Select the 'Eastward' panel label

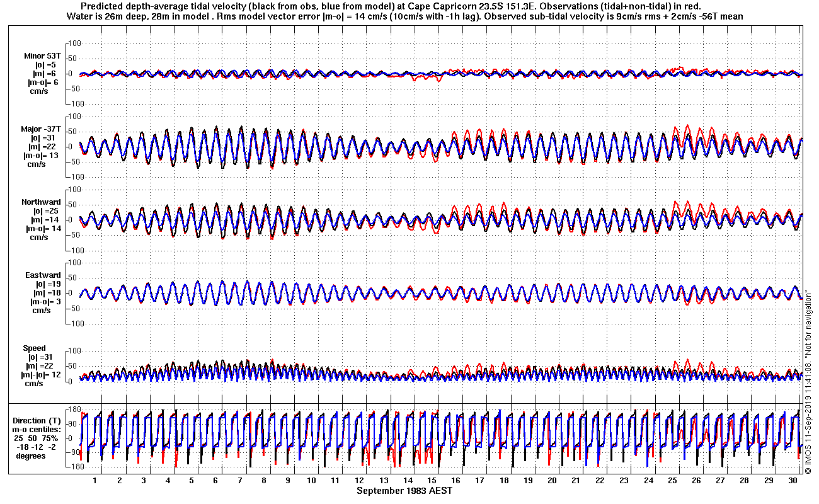(x=43, y=275)
